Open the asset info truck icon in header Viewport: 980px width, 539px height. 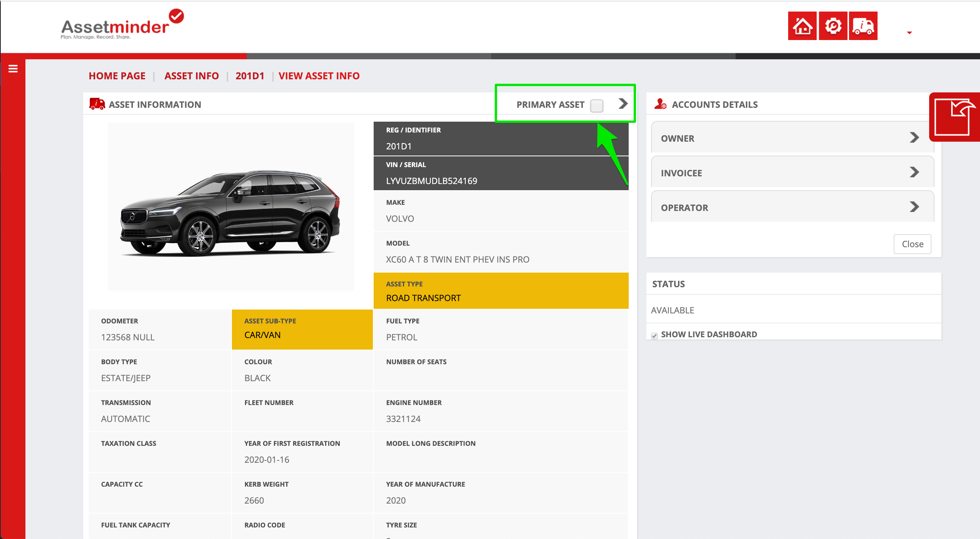pos(863,26)
